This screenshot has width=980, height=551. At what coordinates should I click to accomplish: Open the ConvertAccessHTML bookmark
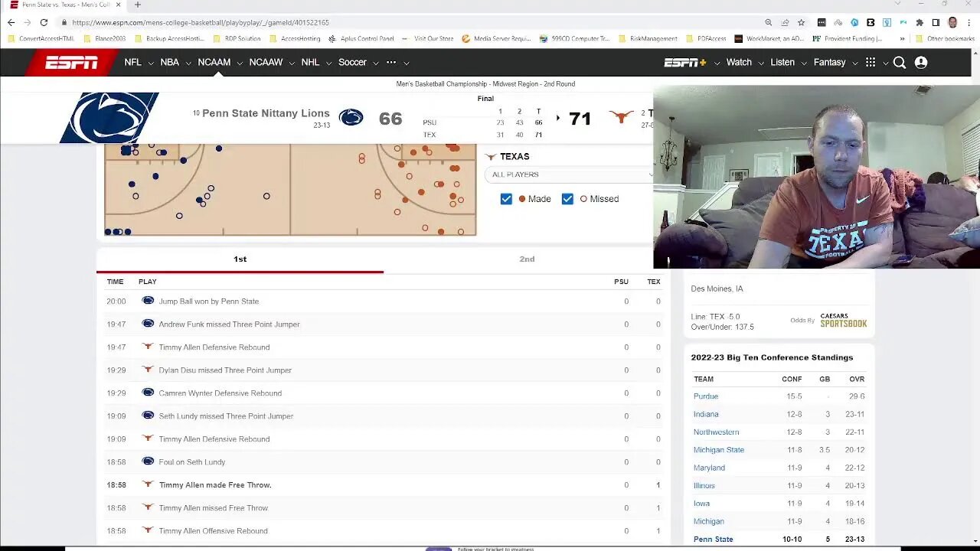(x=41, y=38)
